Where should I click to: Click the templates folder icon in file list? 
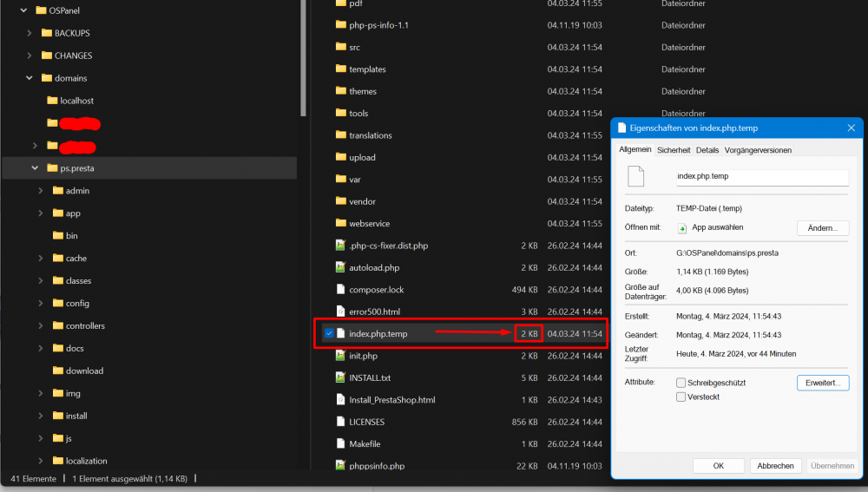(x=340, y=69)
